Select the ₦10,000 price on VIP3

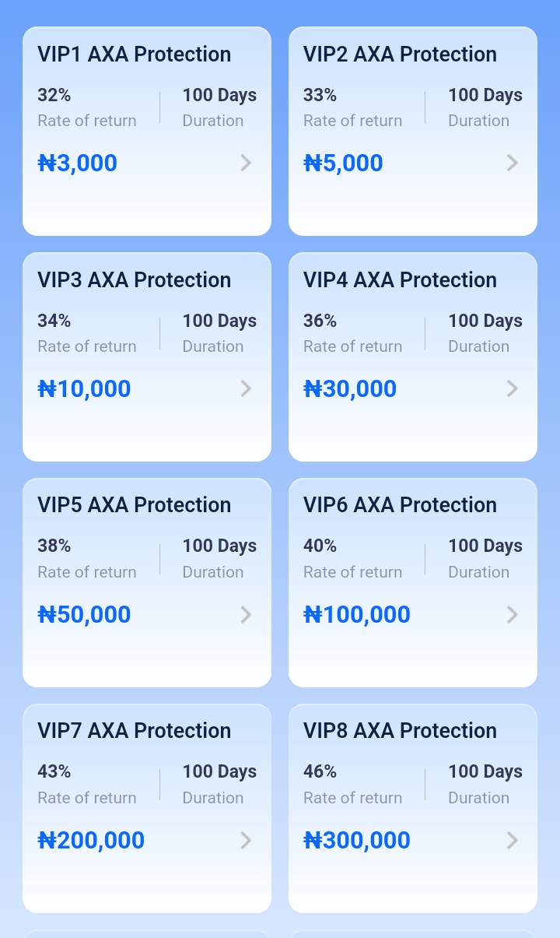(85, 389)
